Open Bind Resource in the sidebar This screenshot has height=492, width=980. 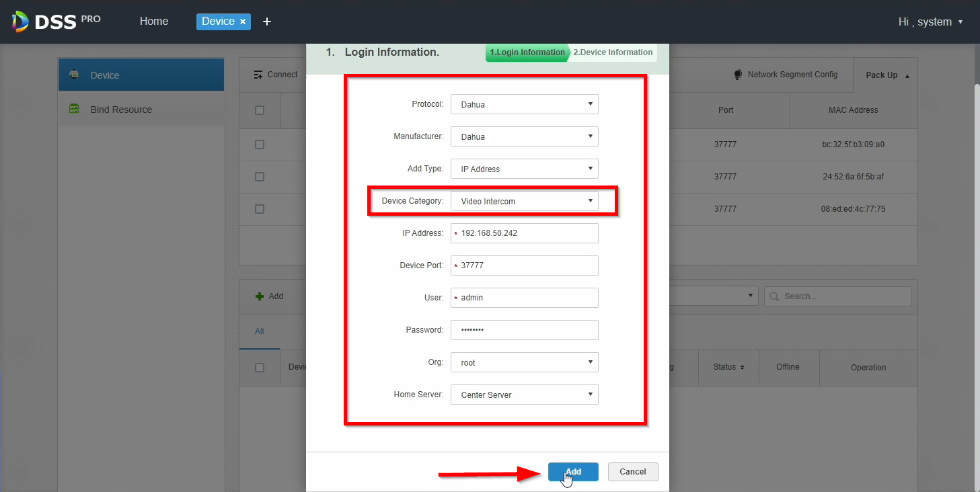tap(141, 109)
